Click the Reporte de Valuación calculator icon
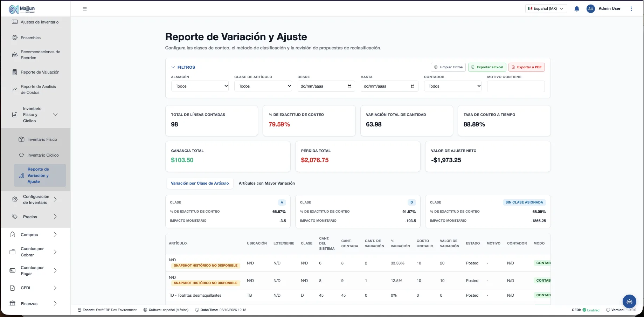Image resolution: width=644 pixels, height=317 pixels. pyautogui.click(x=15, y=72)
